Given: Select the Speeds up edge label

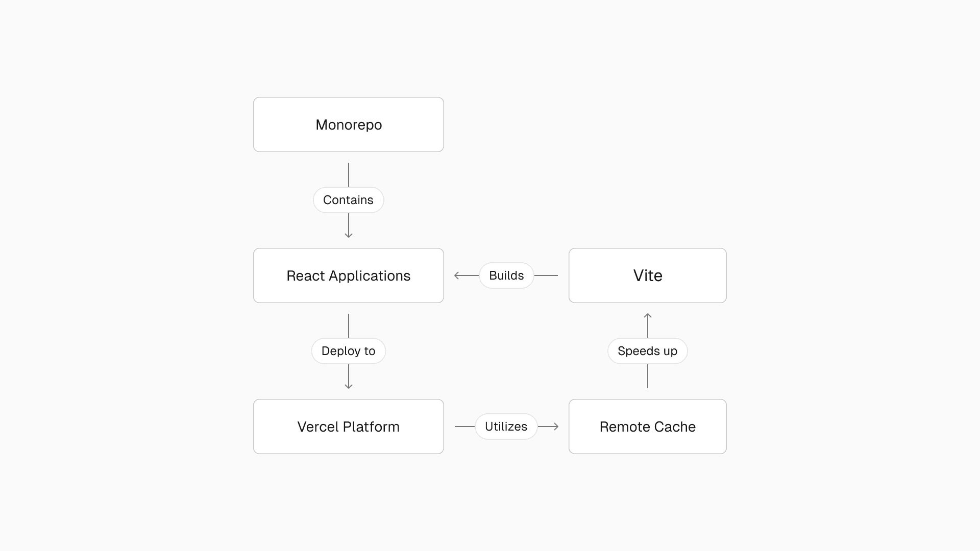Looking at the screenshot, I should tap(647, 351).
